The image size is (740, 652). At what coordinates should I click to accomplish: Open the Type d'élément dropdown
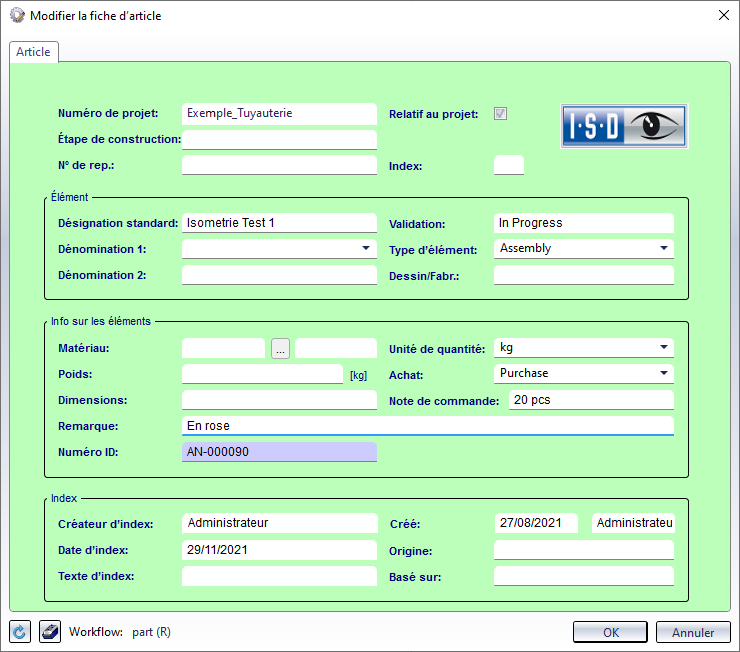click(x=664, y=249)
